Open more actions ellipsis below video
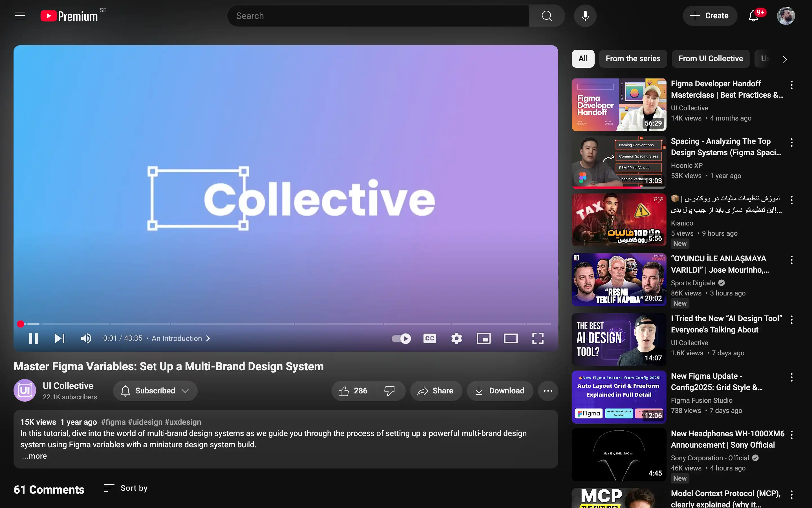Viewport: 812px width, 508px height. click(548, 391)
